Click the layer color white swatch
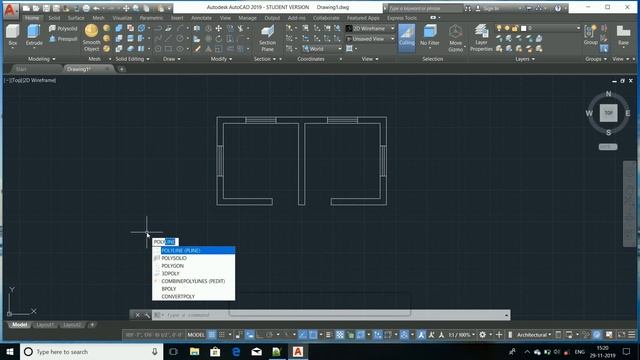 [x=523, y=28]
